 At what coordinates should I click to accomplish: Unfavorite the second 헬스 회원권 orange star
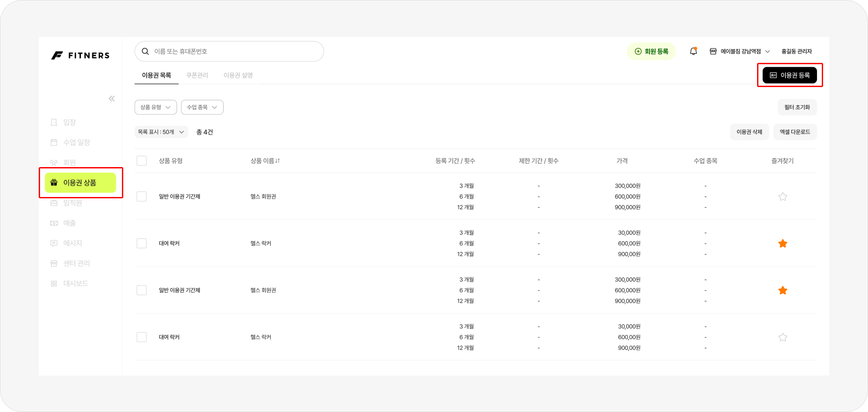(783, 290)
